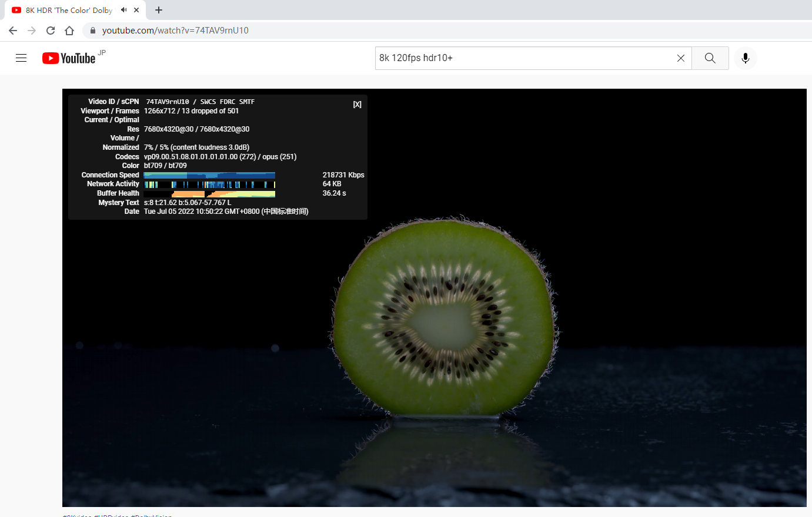812x517 pixels.
Task: Click the YouTube logo to go home
Action: (69, 58)
